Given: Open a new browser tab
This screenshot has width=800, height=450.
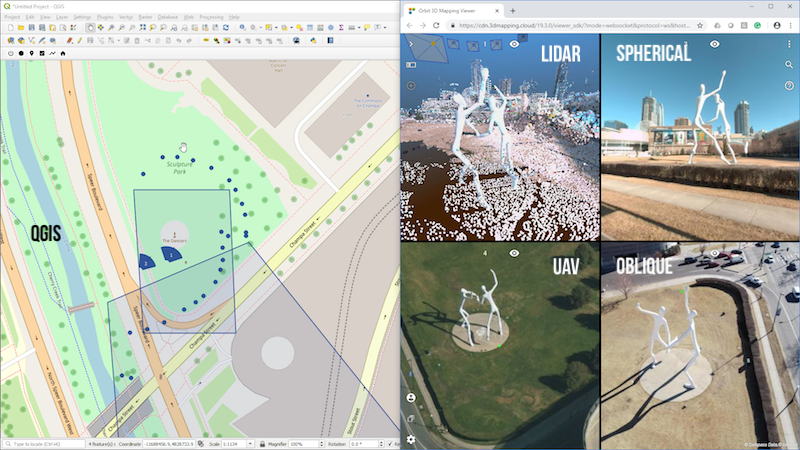Looking at the screenshot, I should (512, 9).
